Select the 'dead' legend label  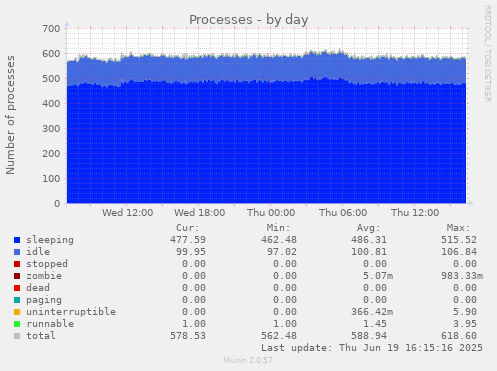[38, 288]
